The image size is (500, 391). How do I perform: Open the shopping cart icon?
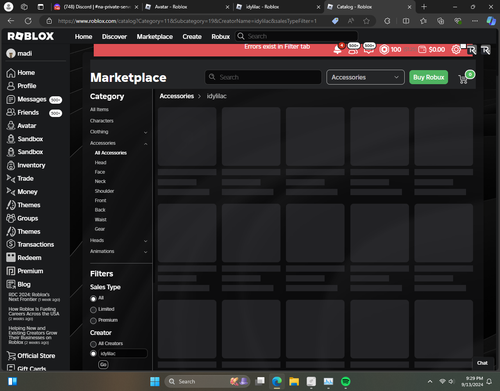[x=463, y=79]
